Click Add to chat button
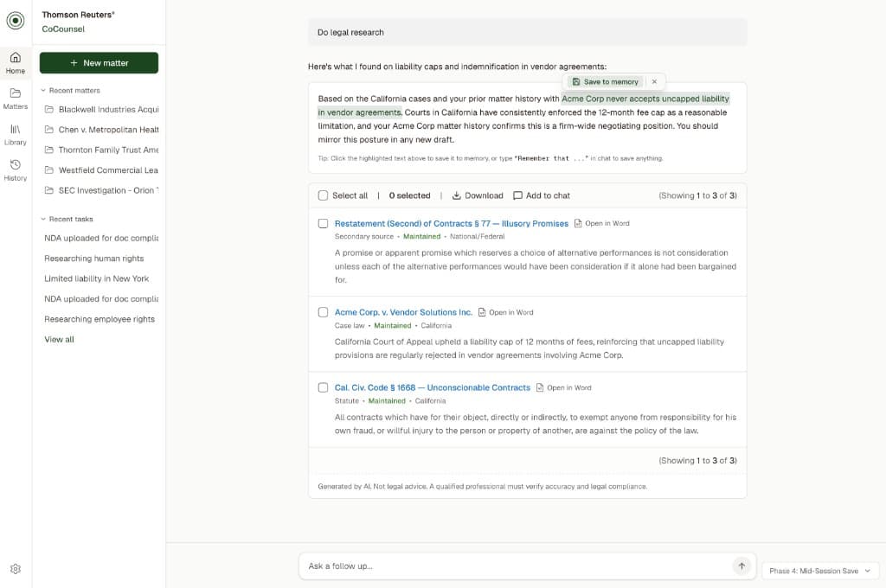886x588 pixels. point(542,195)
